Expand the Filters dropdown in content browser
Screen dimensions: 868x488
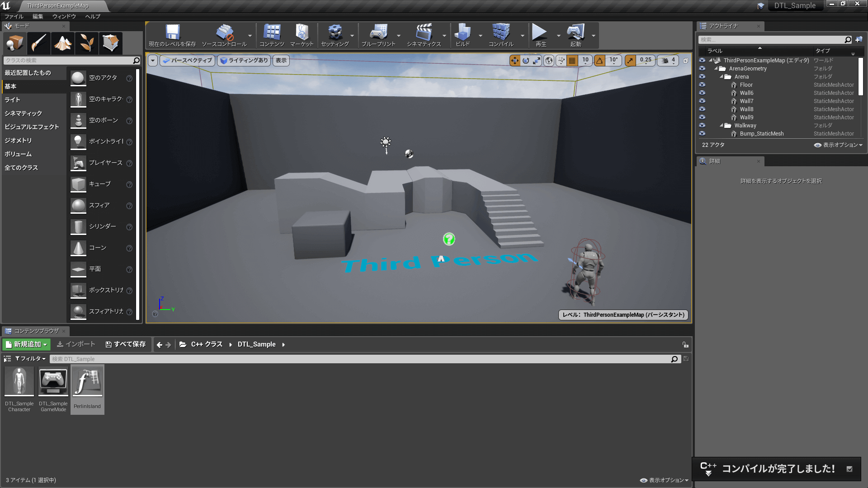[30, 359]
